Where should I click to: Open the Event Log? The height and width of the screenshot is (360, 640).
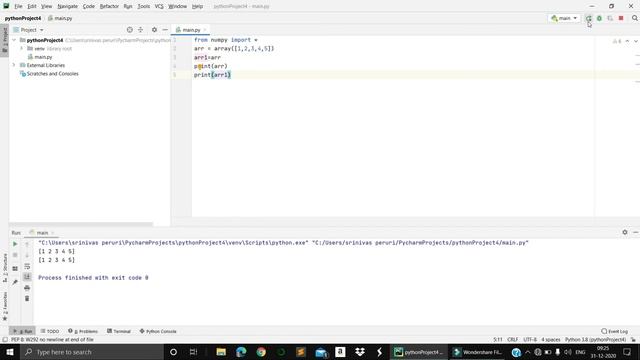coord(615,331)
